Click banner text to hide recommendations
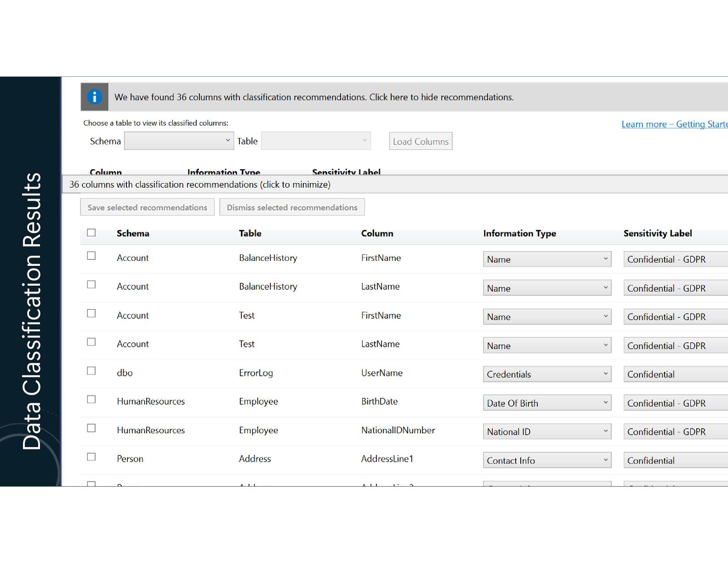Screen dimensions: 728x563 314,97
